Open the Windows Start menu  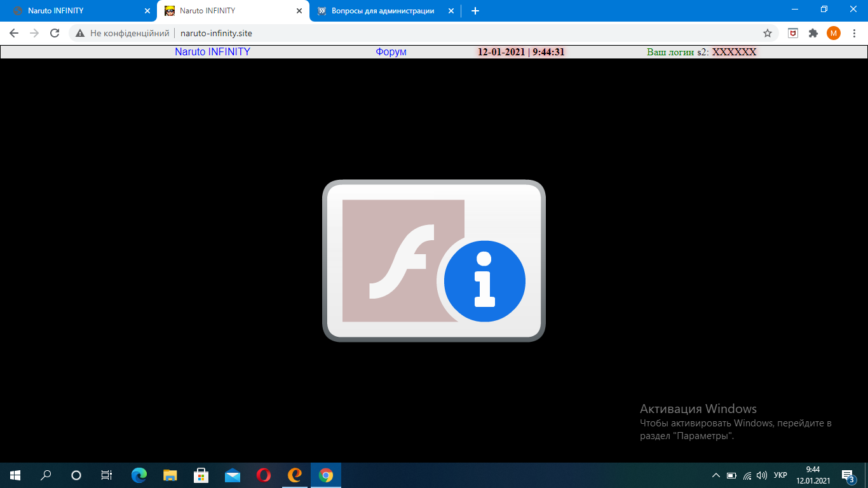click(x=15, y=475)
